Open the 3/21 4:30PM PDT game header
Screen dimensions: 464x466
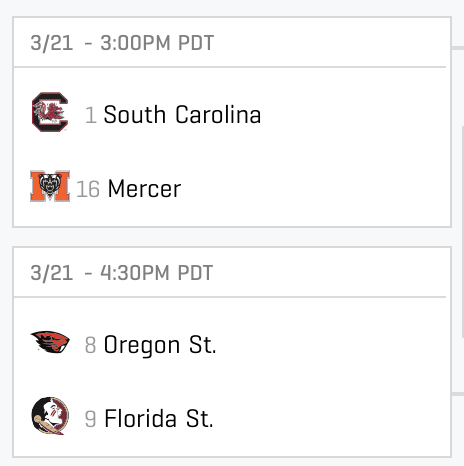click(x=230, y=272)
